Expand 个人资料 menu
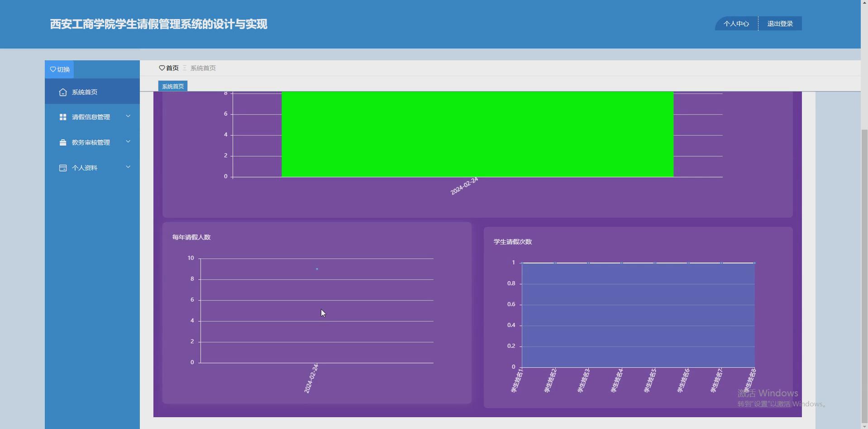 (x=92, y=167)
